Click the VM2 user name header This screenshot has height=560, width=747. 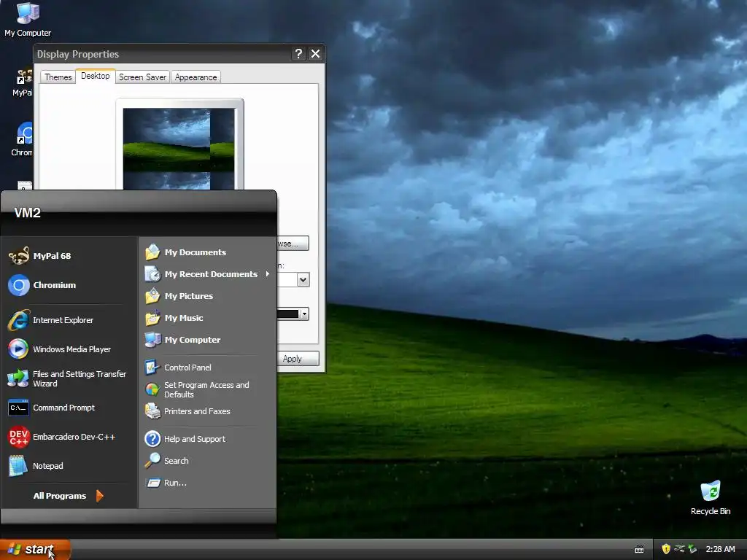click(28, 213)
